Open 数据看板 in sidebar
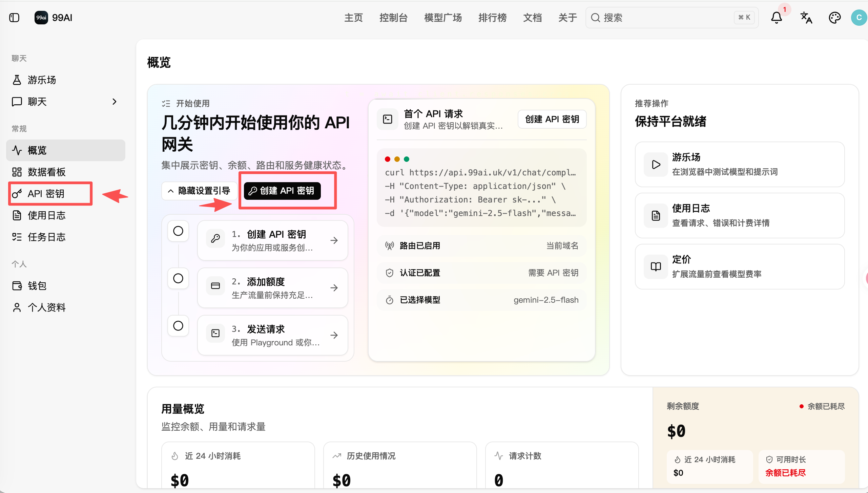Screen dimensions: 868x493 66,172
